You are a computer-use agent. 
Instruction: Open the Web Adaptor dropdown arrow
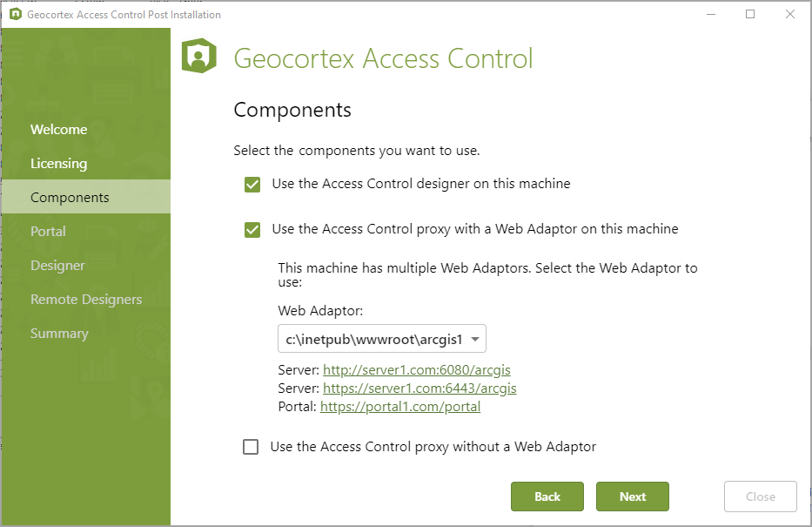coord(475,340)
